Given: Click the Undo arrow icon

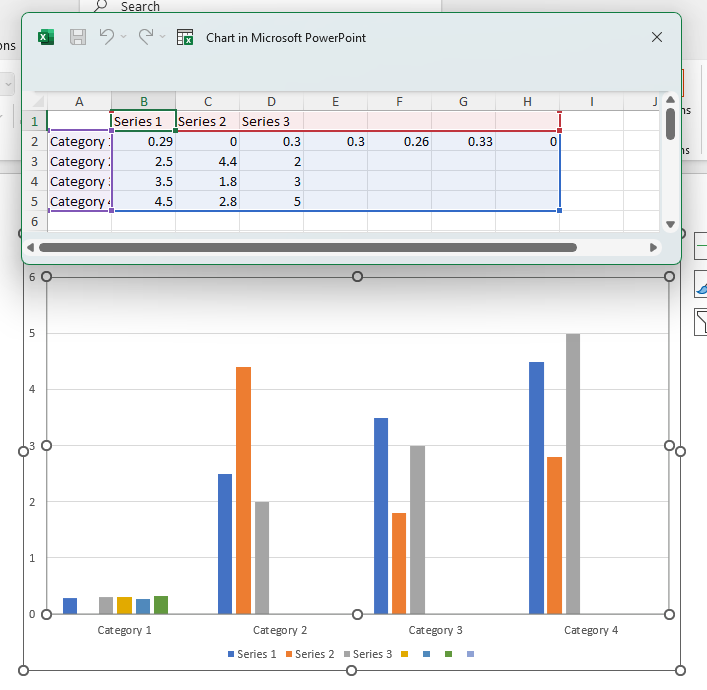Looking at the screenshot, I should point(107,37).
